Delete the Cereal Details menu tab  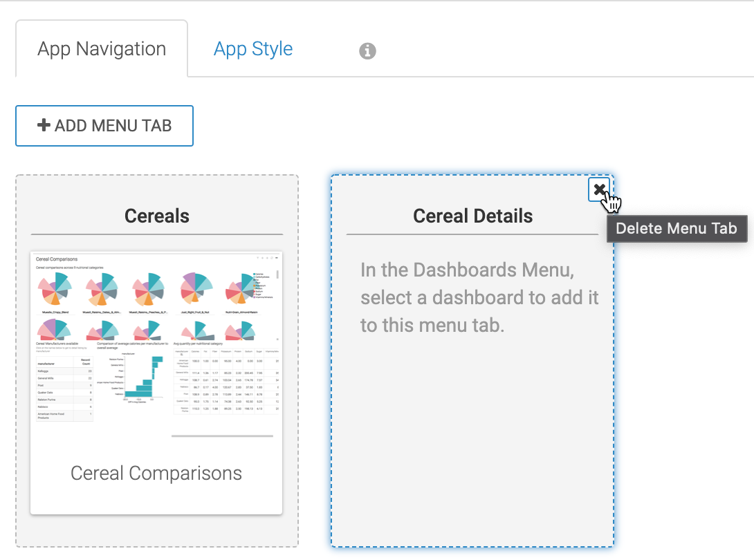click(x=599, y=189)
